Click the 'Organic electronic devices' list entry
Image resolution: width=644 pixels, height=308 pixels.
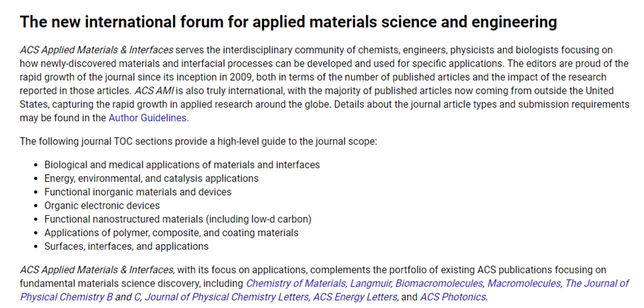[102, 205]
